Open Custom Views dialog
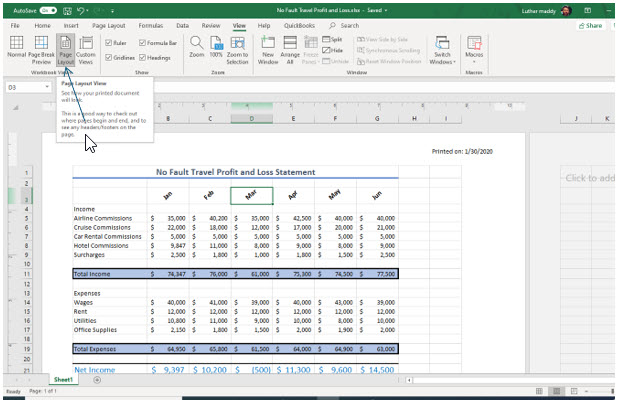The width and height of the screenshot is (618, 402). pyautogui.click(x=86, y=50)
